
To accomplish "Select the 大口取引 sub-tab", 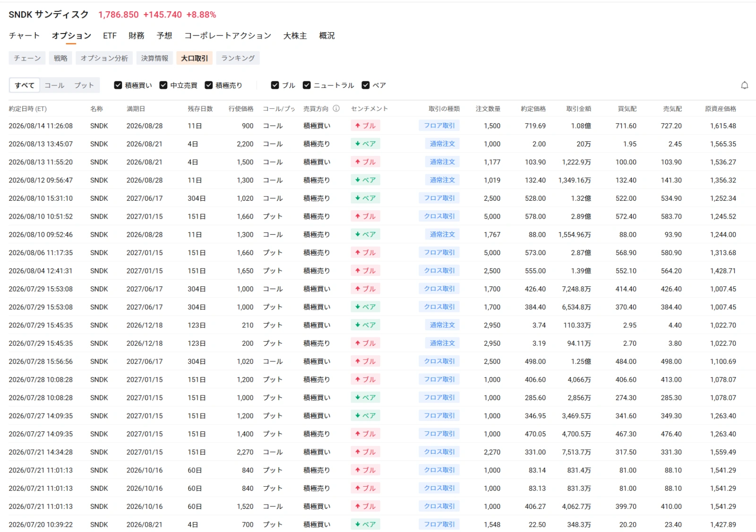I will pos(194,58).
